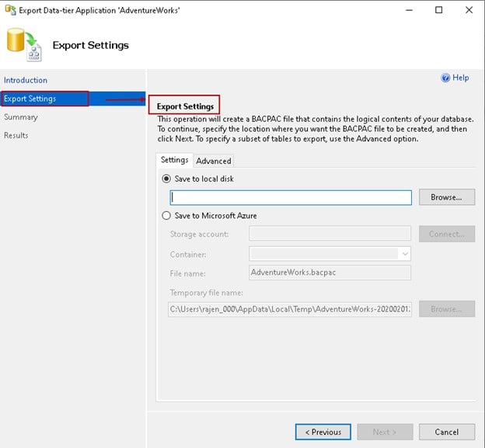Cancel the export wizard
485x448 pixels.
click(x=446, y=432)
